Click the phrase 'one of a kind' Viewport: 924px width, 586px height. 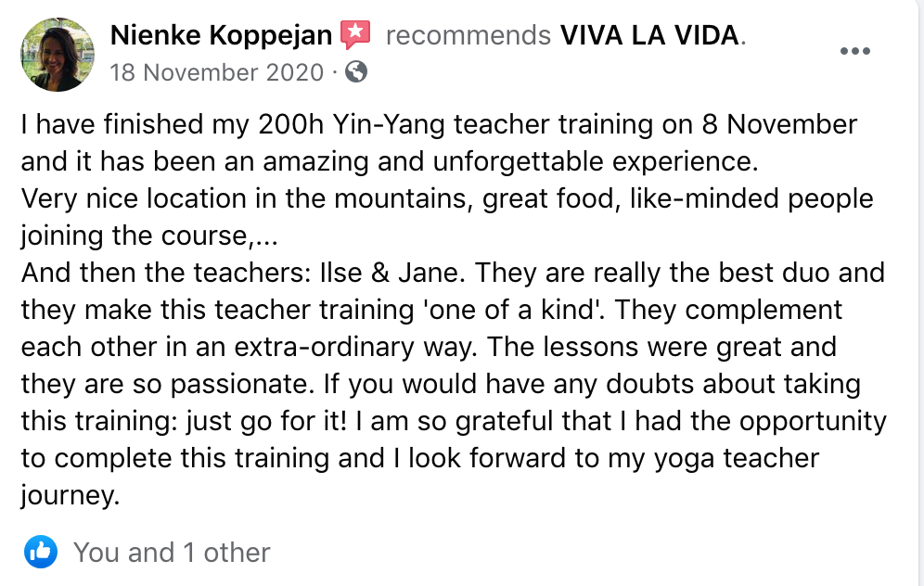click(x=511, y=310)
